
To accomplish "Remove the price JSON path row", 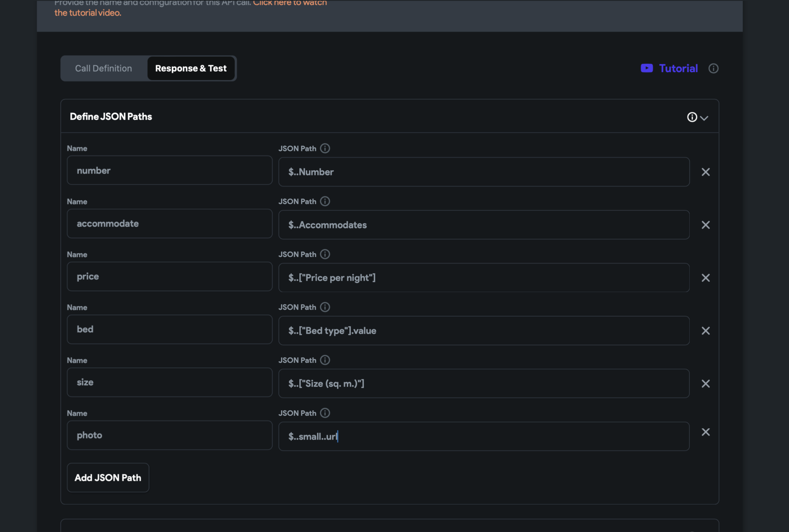I will point(705,278).
